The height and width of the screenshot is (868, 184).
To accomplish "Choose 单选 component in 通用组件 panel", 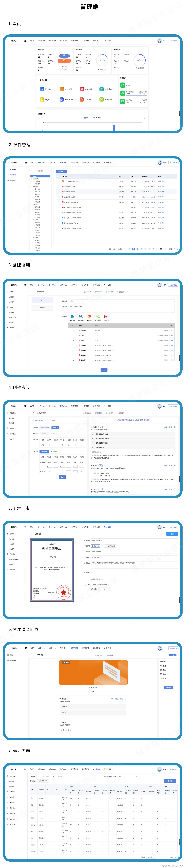I will click(163, 666).
